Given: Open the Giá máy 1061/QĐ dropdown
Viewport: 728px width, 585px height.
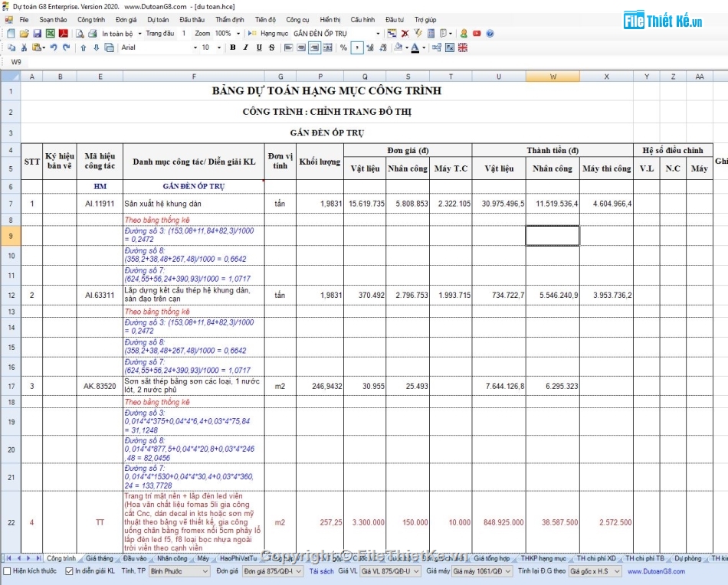Looking at the screenshot, I should 482,571.
